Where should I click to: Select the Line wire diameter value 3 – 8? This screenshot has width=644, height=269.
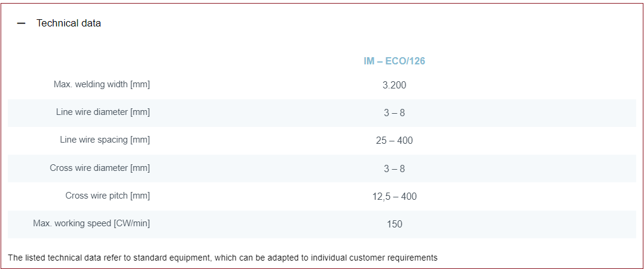[394, 113]
